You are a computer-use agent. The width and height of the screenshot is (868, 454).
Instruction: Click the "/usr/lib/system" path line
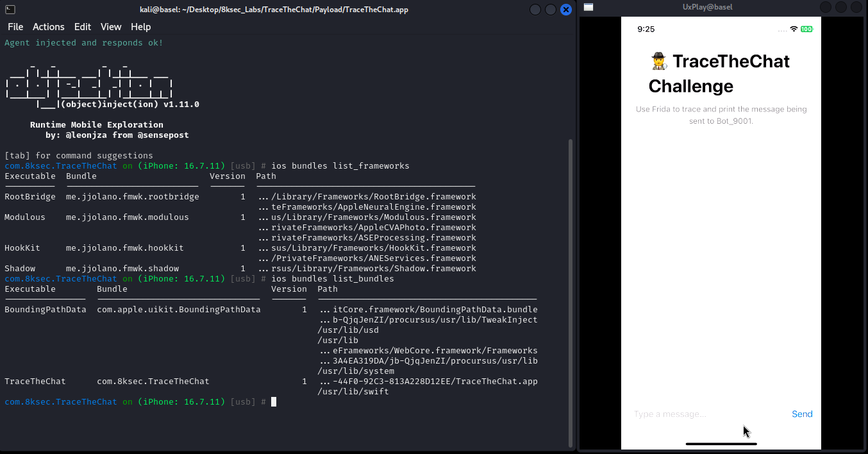point(356,371)
